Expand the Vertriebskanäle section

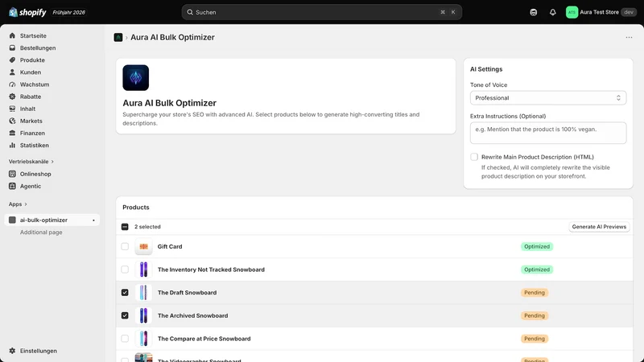[31, 162]
